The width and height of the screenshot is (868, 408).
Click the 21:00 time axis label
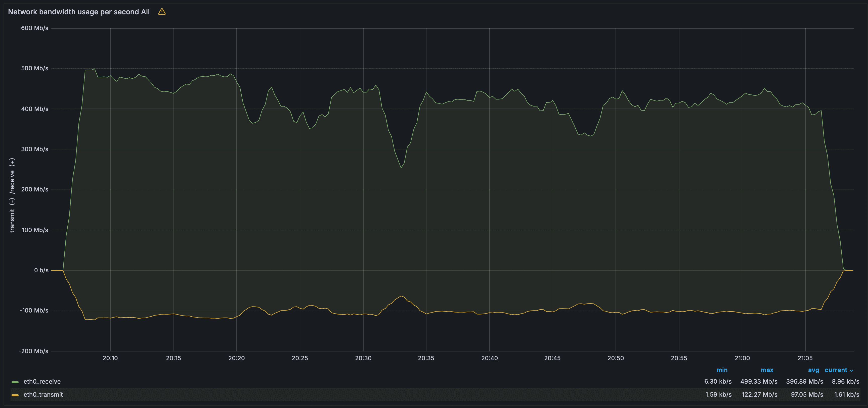click(742, 358)
